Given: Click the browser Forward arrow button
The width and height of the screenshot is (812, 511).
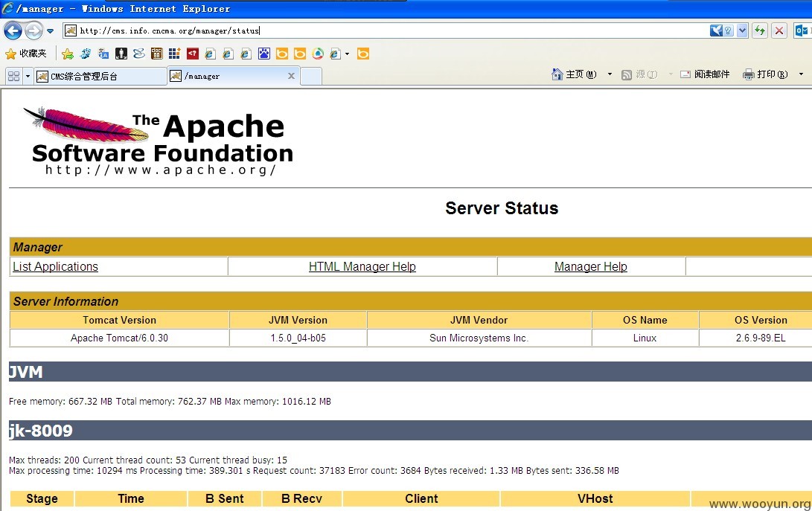Looking at the screenshot, I should [33, 31].
